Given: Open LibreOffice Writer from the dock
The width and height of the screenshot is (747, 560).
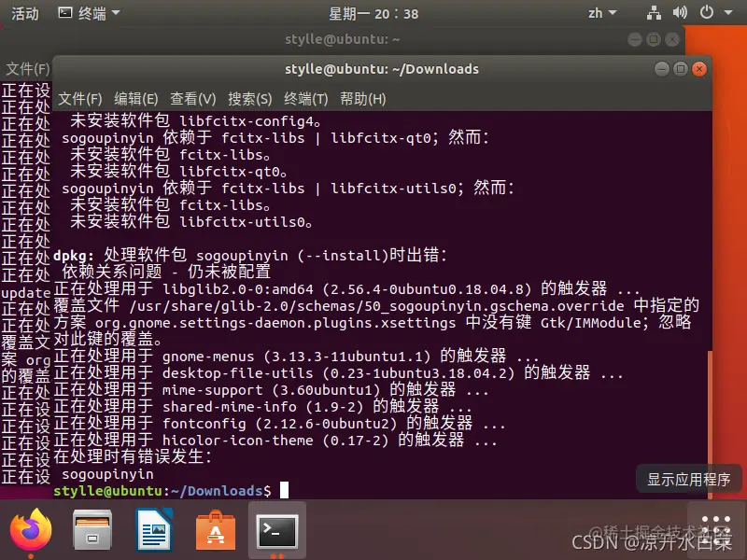Looking at the screenshot, I should (154, 530).
